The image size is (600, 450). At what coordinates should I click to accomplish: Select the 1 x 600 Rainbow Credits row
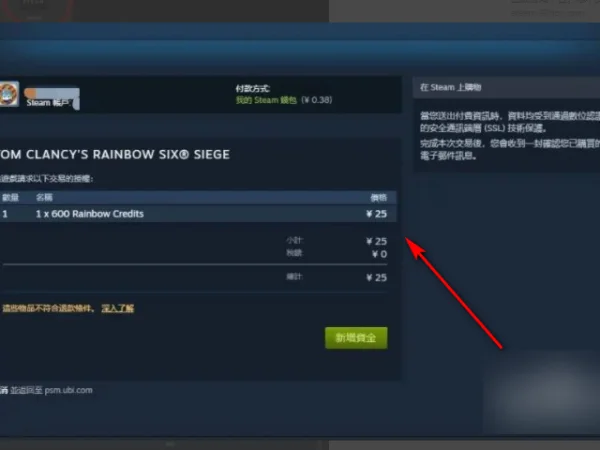(198, 214)
